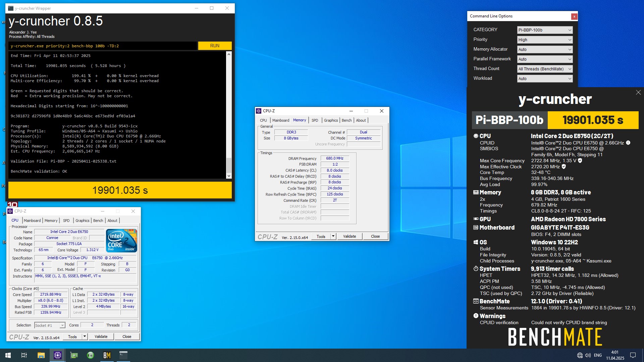644x362 pixels.
Task: Click the Max Effective Clock verified shield
Action: click(x=564, y=167)
